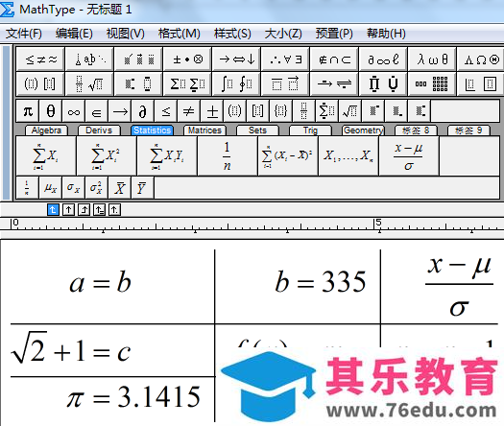Insert the X-bar mean symbol
The height and width of the screenshot is (426, 504).
pyautogui.click(x=120, y=188)
